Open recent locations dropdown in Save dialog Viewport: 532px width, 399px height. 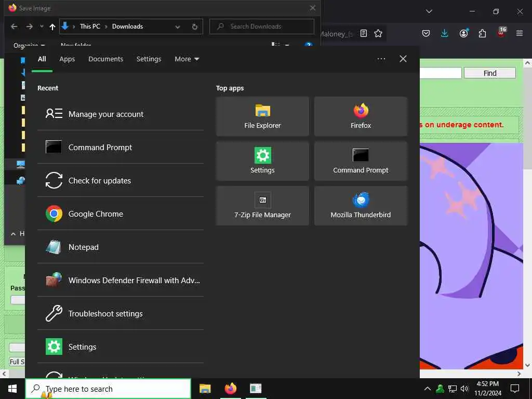[x=42, y=26]
